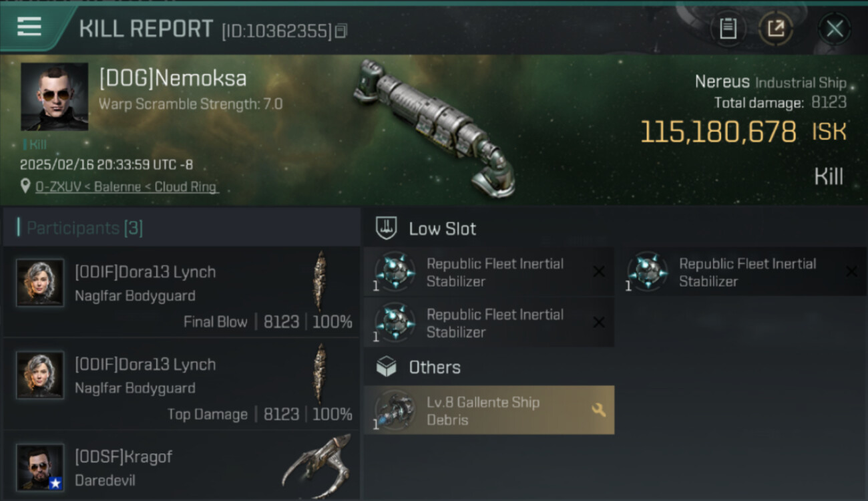Click Kragof's pilot portrait
The width and height of the screenshot is (868, 501).
(x=40, y=467)
